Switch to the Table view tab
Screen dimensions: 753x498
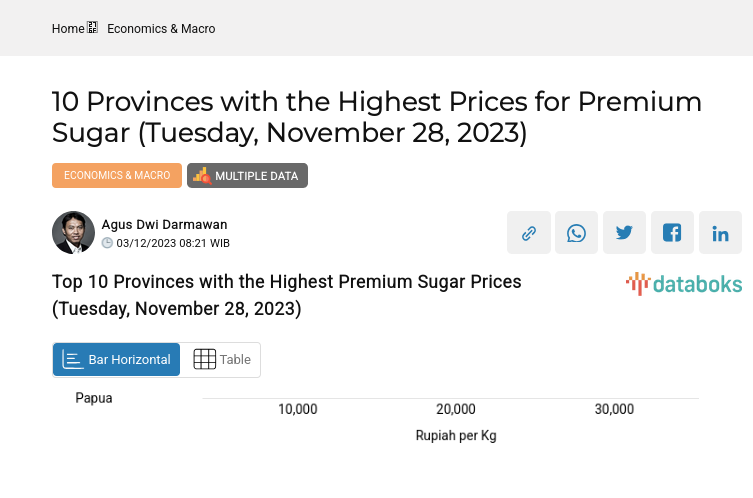click(221, 360)
